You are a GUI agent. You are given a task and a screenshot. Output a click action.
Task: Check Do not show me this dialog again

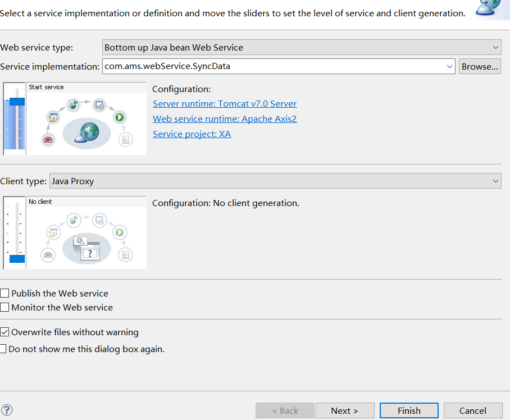(3, 349)
